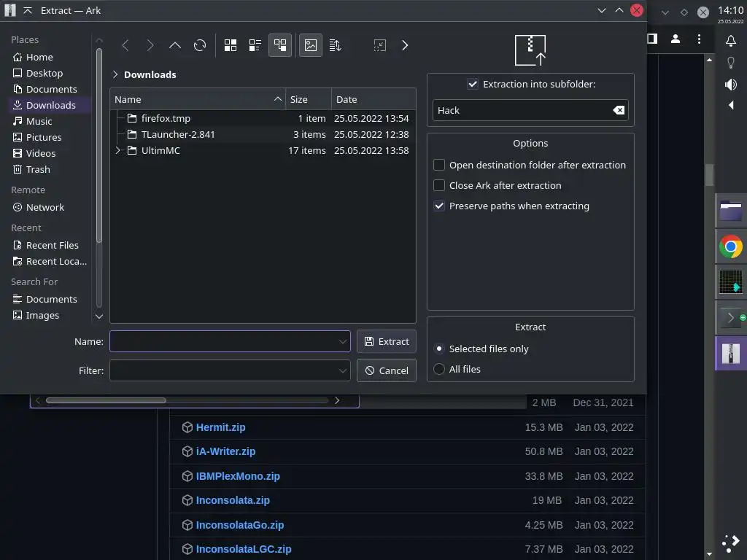747x560 pixels.
Task: Launch Chrome from the side dock
Action: point(731,246)
